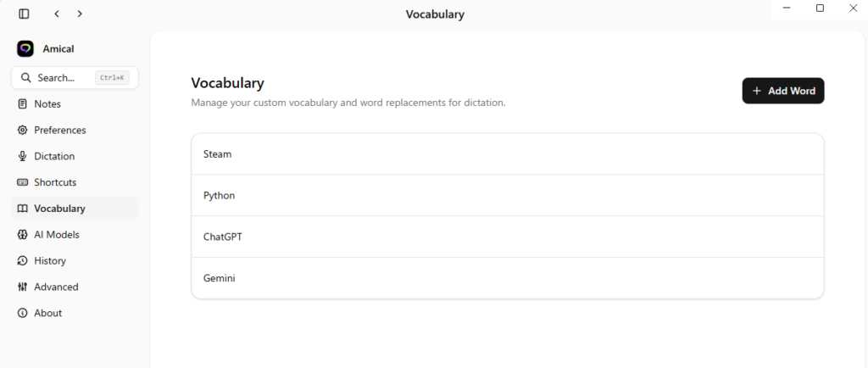This screenshot has width=868, height=368.
Task: Toggle the sidebar panel icon
Action: click(x=24, y=14)
